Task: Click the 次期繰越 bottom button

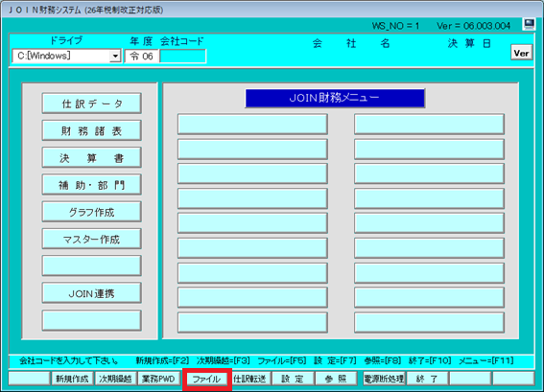Action: pyautogui.click(x=115, y=379)
